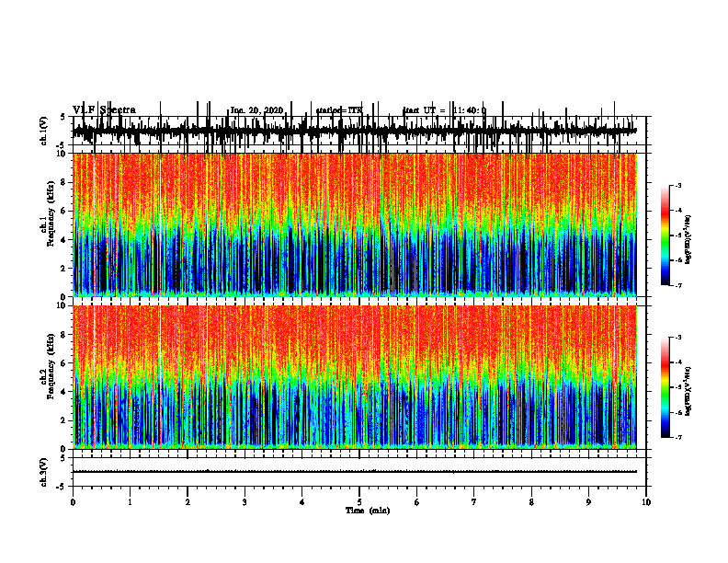Screen dimensions: 728x563
Task: Click time axis tick label '6'
Action: pyautogui.click(x=417, y=502)
